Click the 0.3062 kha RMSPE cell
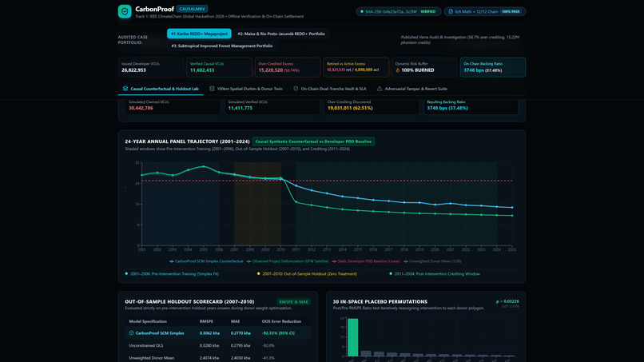 coord(209,333)
